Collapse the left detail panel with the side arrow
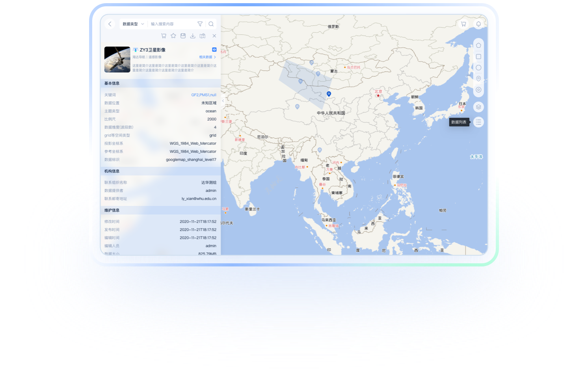This screenshot has width=588, height=383. pos(223,100)
